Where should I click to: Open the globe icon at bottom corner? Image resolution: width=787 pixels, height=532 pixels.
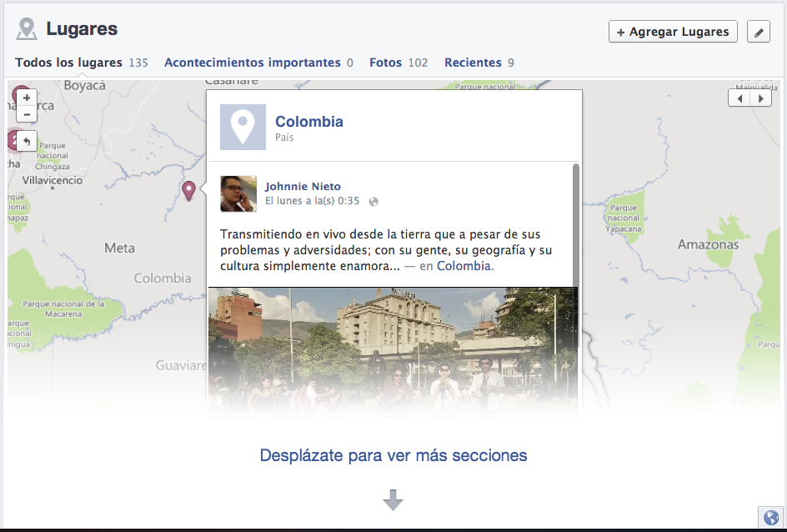(x=771, y=518)
